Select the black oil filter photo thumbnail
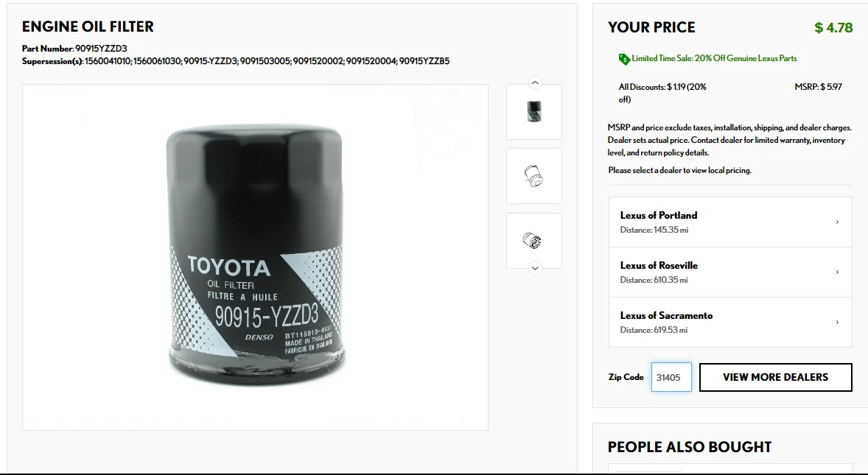868x475 pixels. [534, 112]
